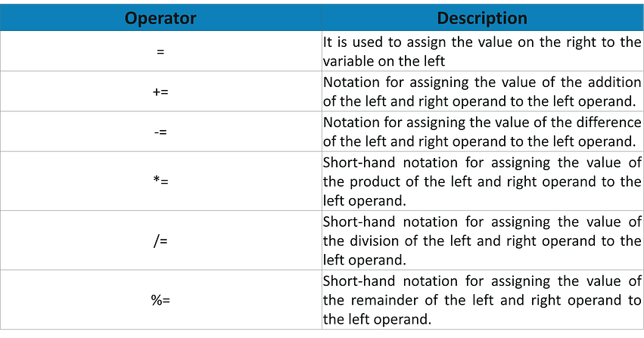Click the description of the -= operator
644x338 pixels.
tap(482, 132)
